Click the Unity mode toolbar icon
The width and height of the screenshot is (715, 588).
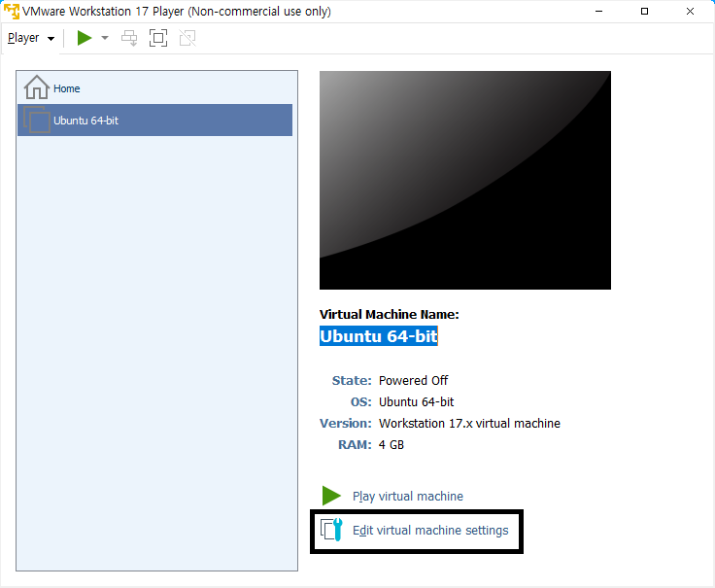click(x=187, y=38)
